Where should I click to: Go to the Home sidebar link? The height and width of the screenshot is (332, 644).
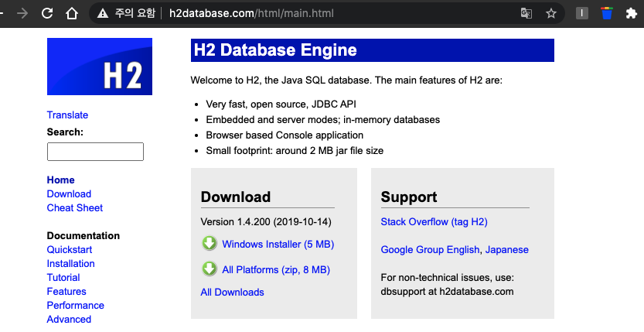click(61, 180)
